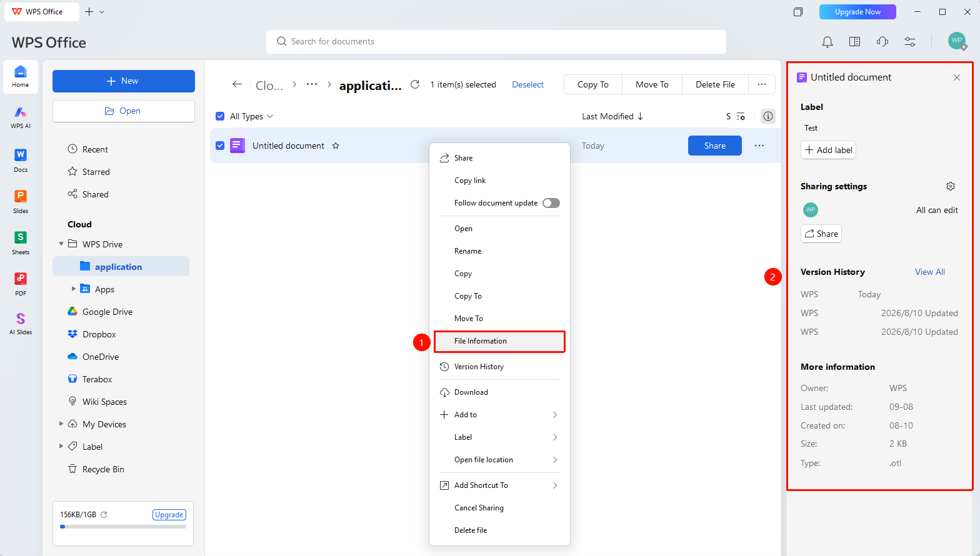Image resolution: width=980 pixels, height=556 pixels.
Task: Open the PDF app icon
Action: [21, 283]
